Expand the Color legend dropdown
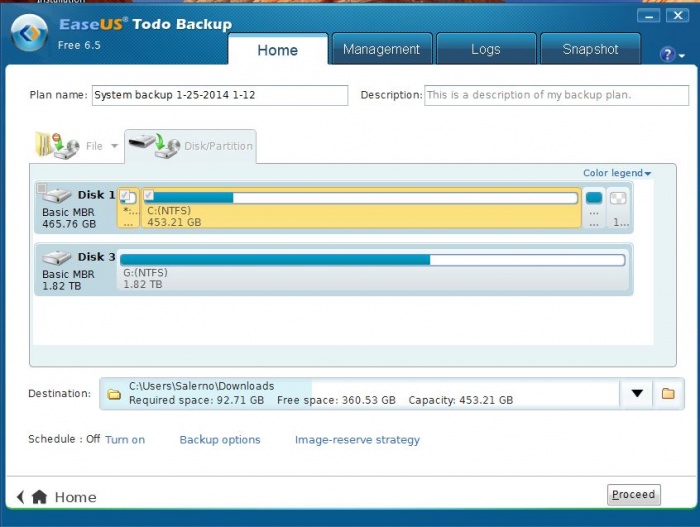Image resolution: width=700 pixels, height=527 pixels. tap(617, 173)
